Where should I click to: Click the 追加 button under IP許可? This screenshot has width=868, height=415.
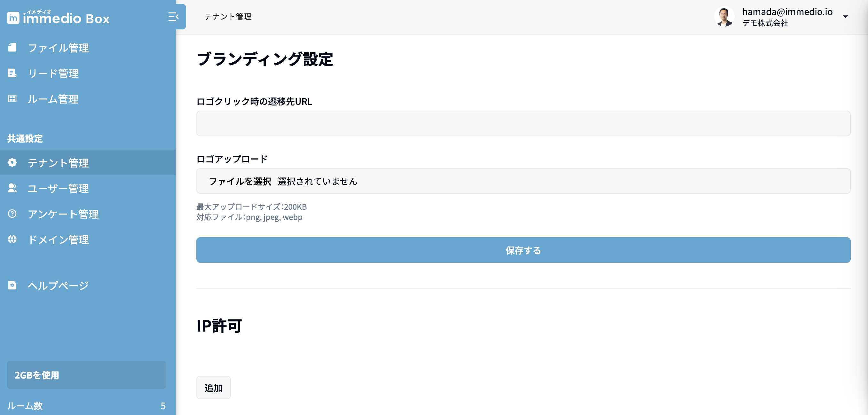213,388
